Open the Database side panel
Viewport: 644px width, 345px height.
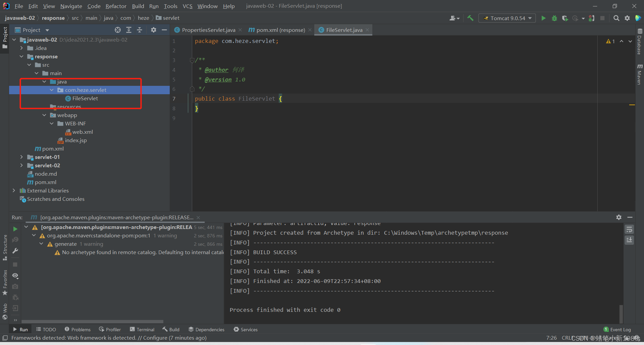[x=639, y=41]
